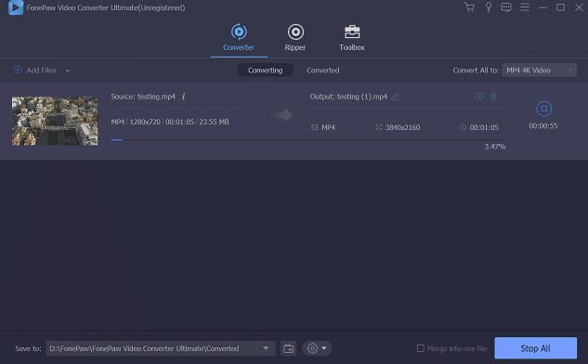Click the 3840x2160 output resolution

click(402, 127)
